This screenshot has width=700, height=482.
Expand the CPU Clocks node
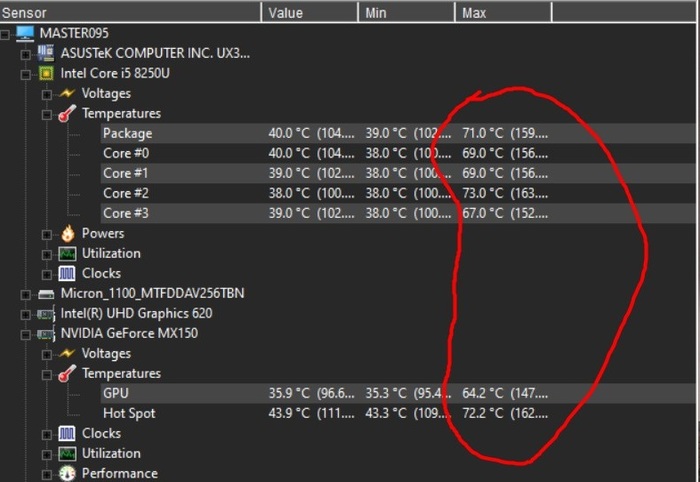pos(46,274)
